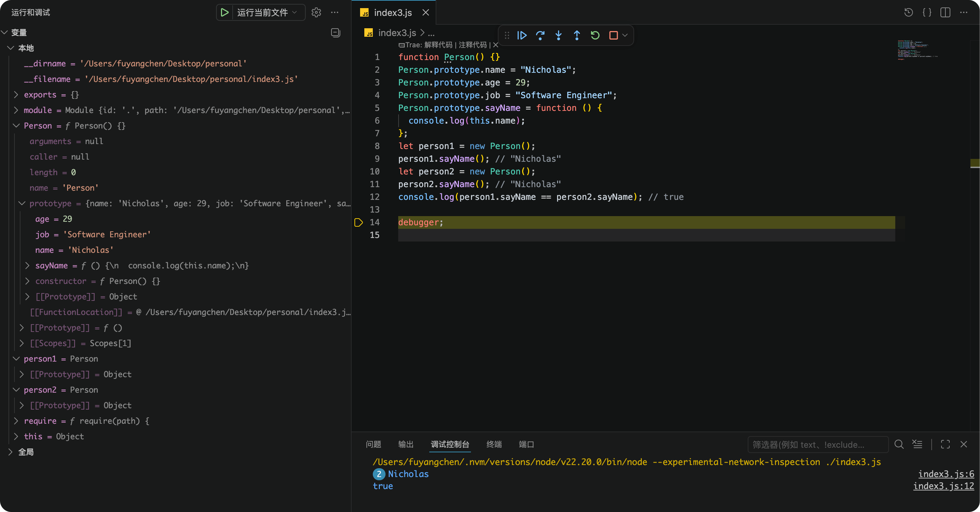Switch to the 终端 panel tab

[x=494, y=444]
